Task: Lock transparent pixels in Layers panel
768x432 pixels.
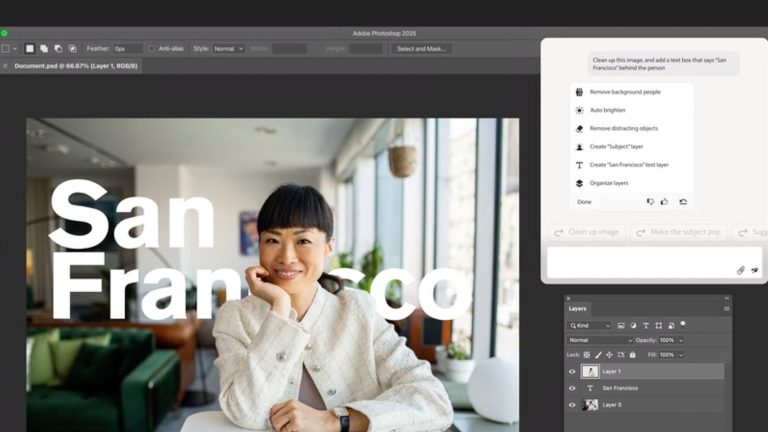Action: 586,355
